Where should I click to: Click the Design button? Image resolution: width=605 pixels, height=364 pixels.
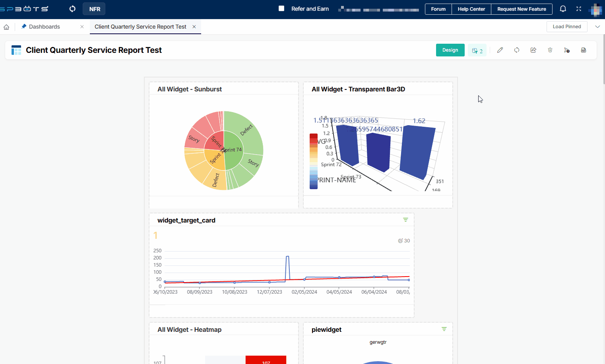point(450,50)
